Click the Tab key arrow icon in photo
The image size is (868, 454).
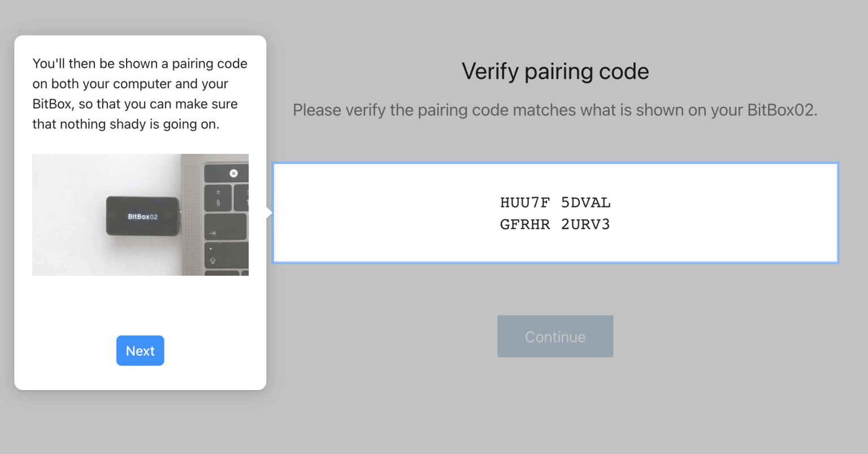(213, 233)
